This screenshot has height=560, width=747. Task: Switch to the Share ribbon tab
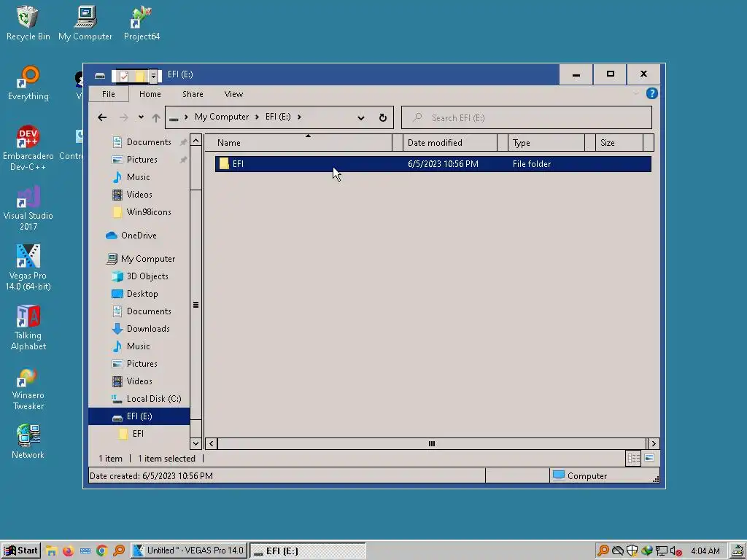coord(193,94)
